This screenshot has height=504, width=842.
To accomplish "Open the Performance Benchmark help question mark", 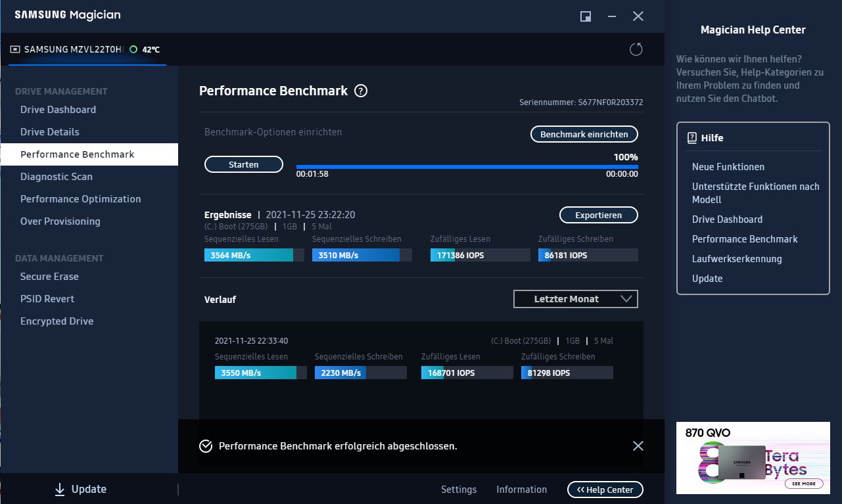I will (x=360, y=91).
